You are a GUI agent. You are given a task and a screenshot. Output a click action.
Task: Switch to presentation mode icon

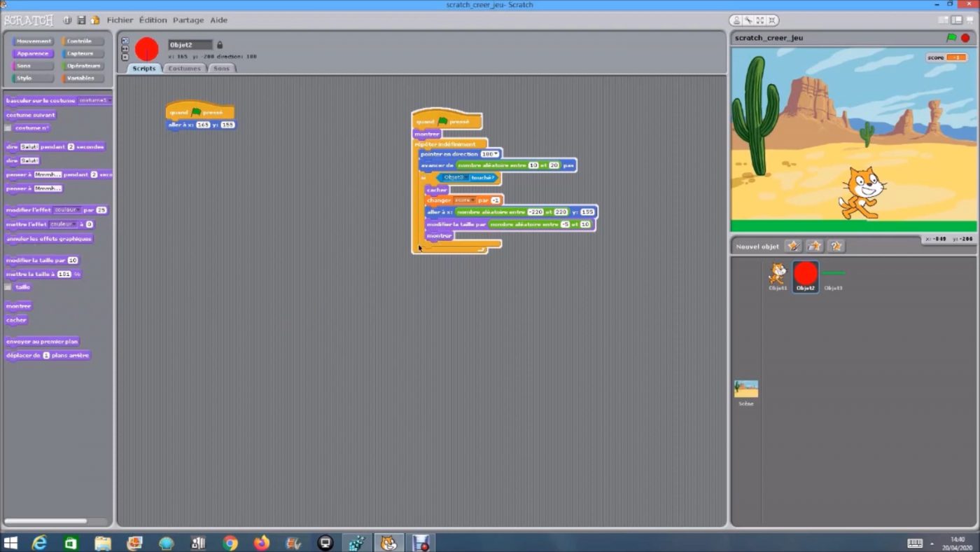click(x=969, y=20)
